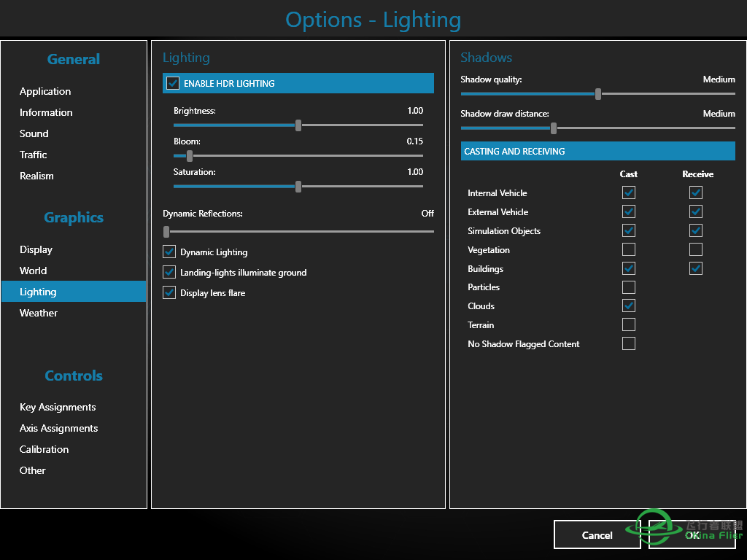Image resolution: width=747 pixels, height=560 pixels.
Task: Go to Key Assignments controls
Action: [58, 407]
